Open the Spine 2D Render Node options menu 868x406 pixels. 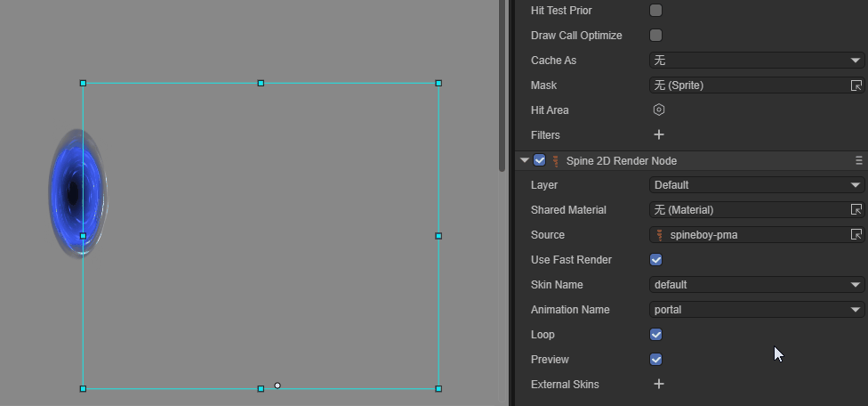pos(858,160)
